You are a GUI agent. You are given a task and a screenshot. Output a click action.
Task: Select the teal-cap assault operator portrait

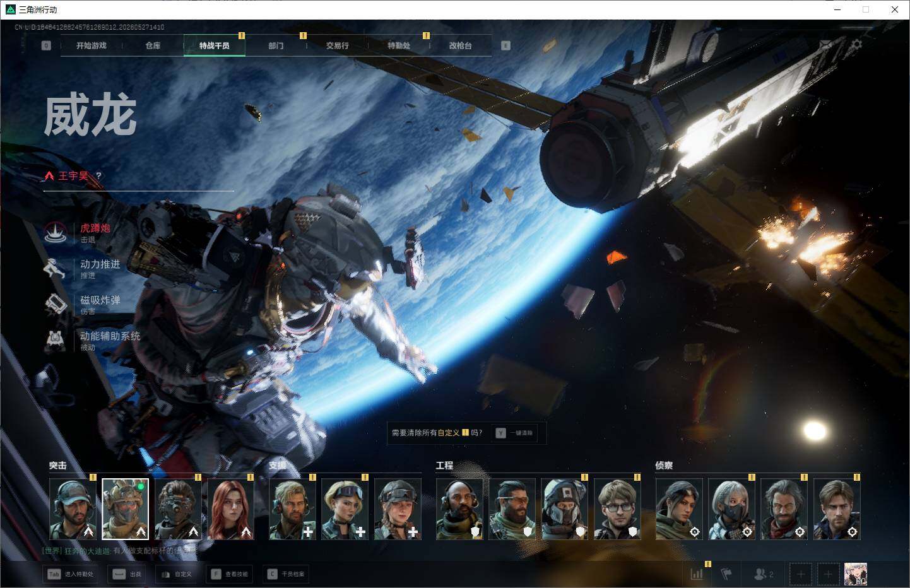click(x=73, y=509)
